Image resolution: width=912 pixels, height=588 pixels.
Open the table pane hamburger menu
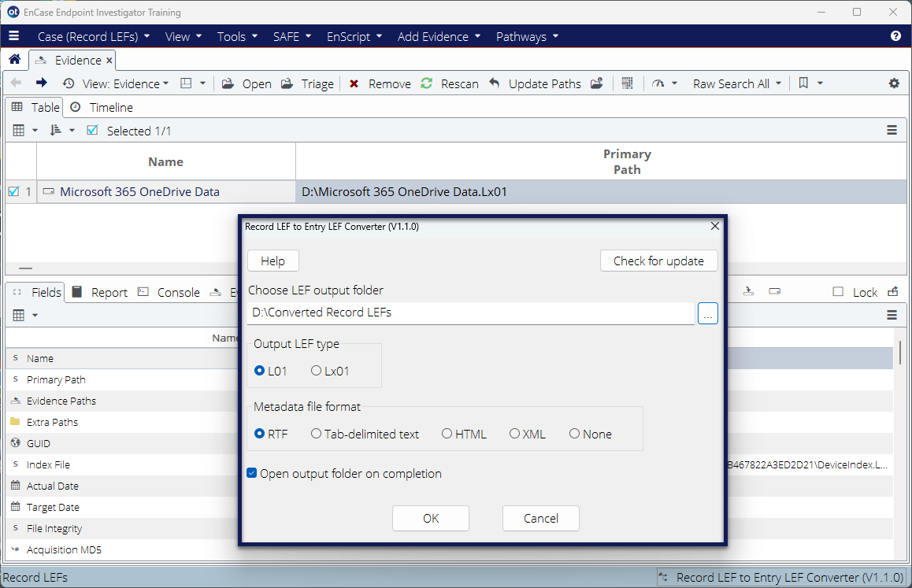[x=892, y=131]
